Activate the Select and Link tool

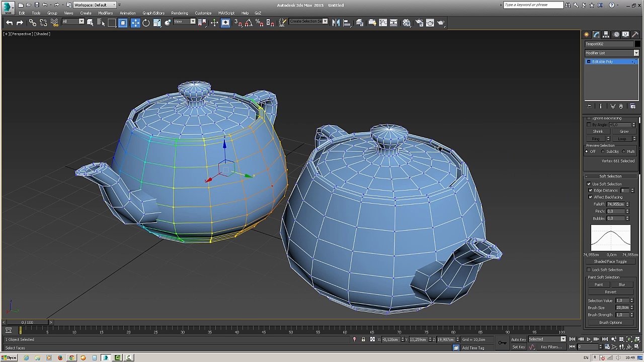[x=33, y=23]
